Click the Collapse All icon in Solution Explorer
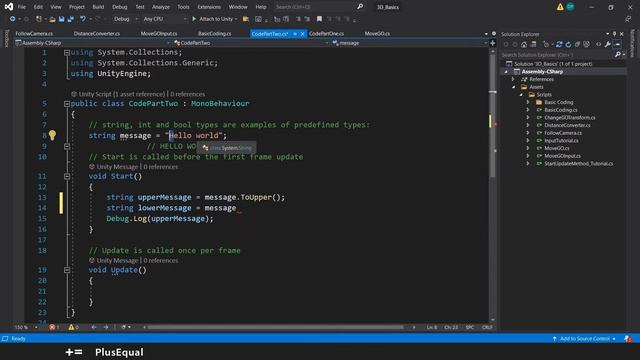 pyautogui.click(x=577, y=44)
